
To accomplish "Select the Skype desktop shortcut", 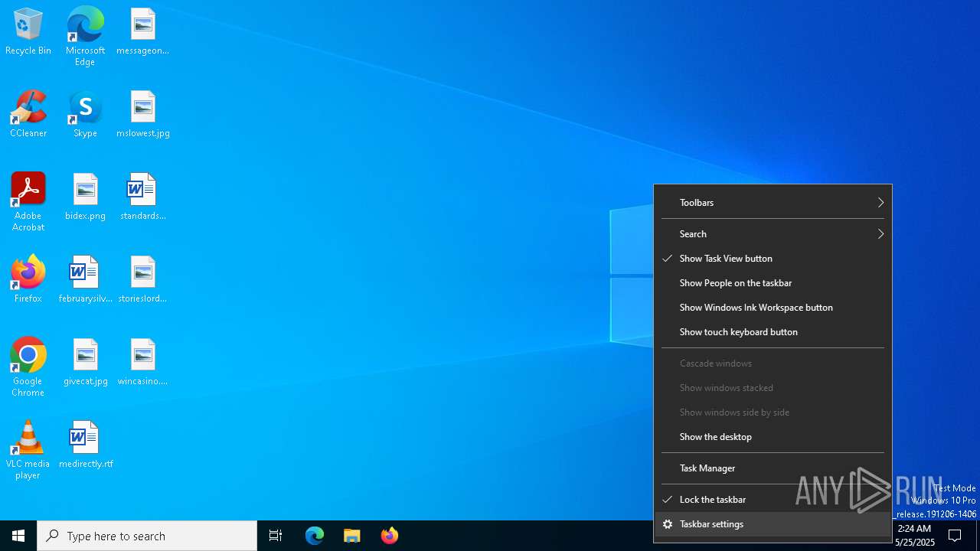I will coord(85,114).
